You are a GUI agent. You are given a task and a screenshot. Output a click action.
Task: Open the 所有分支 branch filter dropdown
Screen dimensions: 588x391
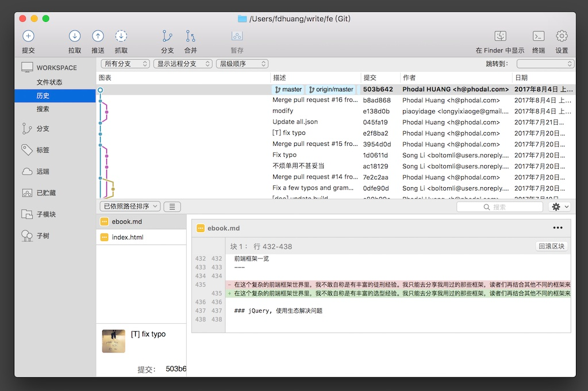tap(125, 64)
